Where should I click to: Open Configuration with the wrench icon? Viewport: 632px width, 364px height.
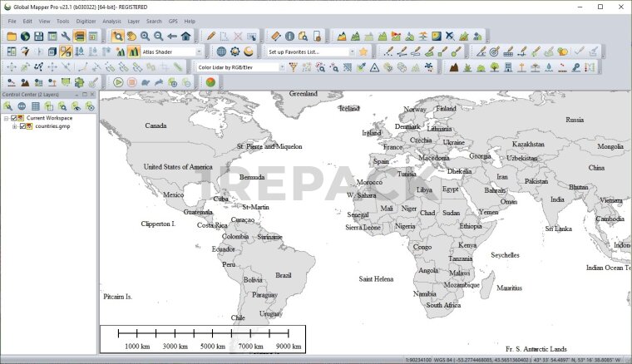click(66, 36)
